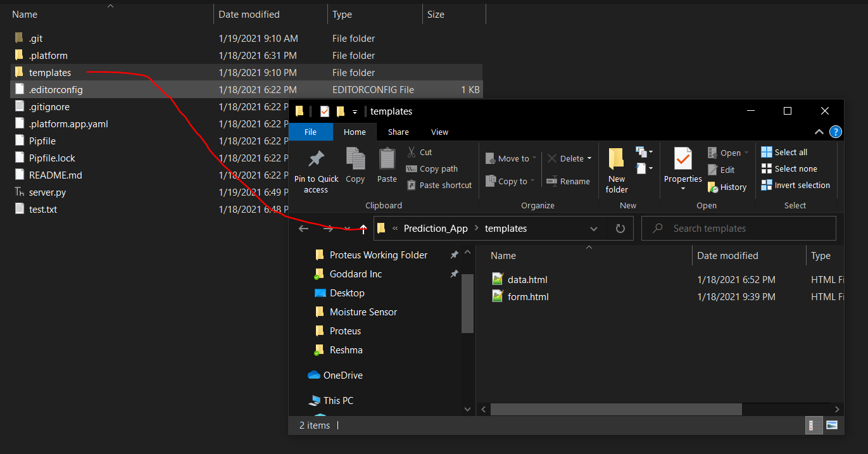The image size is (868, 454).
Task: Switch to the View ribbon tab
Action: click(439, 132)
